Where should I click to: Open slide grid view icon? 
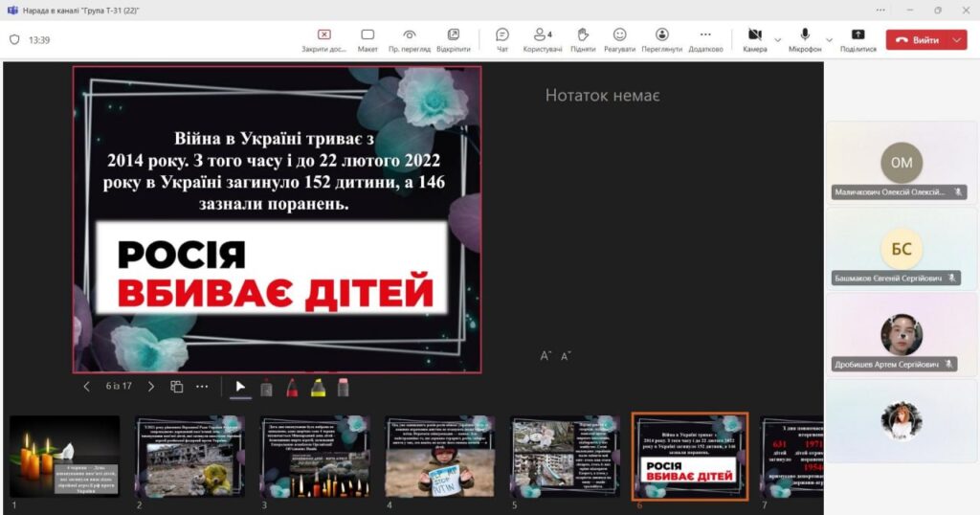[177, 387]
